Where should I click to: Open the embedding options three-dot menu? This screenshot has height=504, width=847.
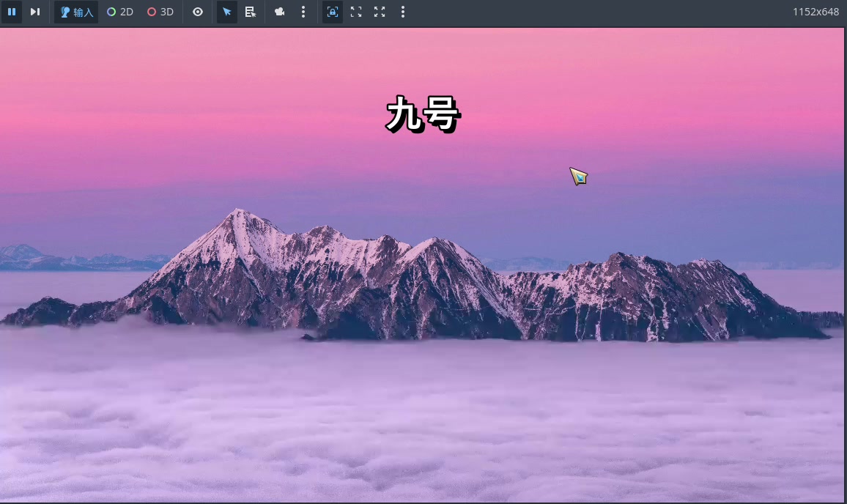point(403,12)
